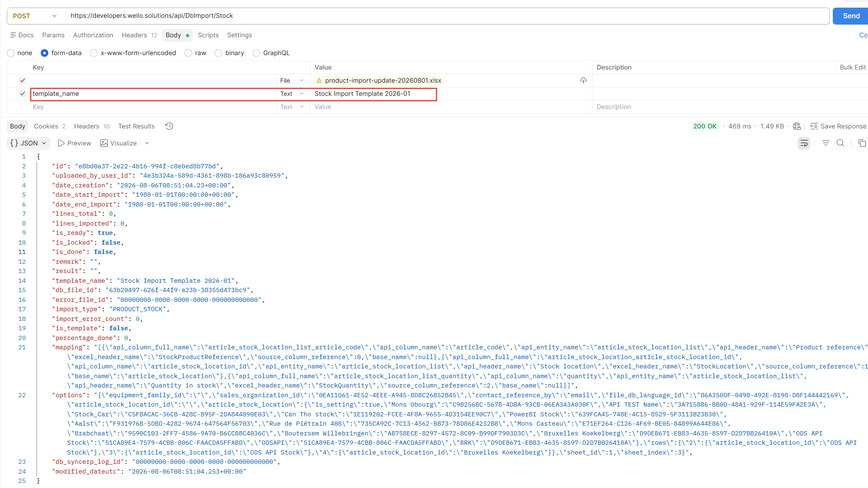Open the File type dropdown in first row

click(292, 81)
